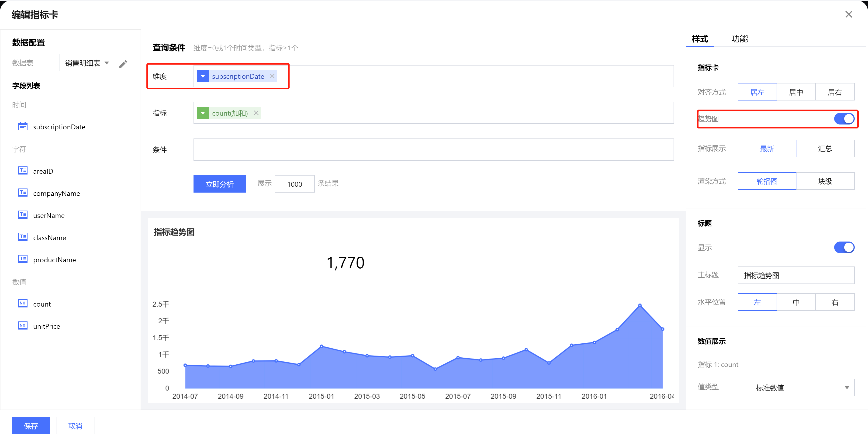Switch to the 样式 tab

tap(700, 39)
